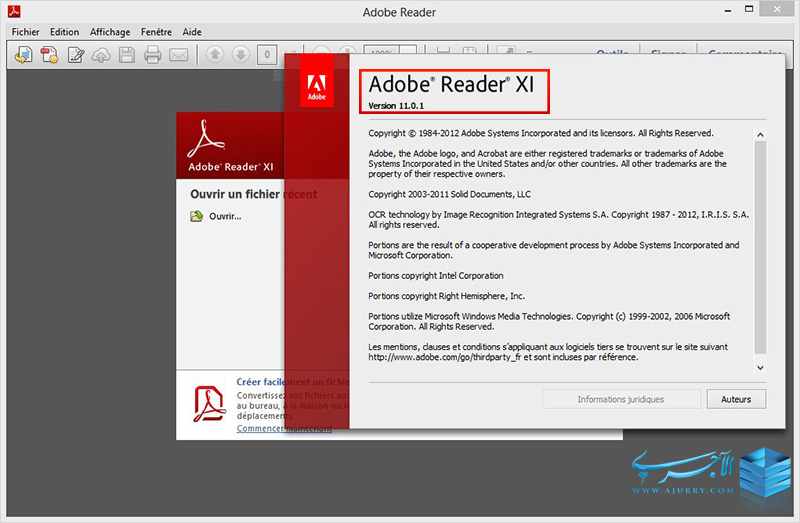Viewport: 800px width, 523px height.
Task: Open the Fichier menu
Action: (x=26, y=32)
